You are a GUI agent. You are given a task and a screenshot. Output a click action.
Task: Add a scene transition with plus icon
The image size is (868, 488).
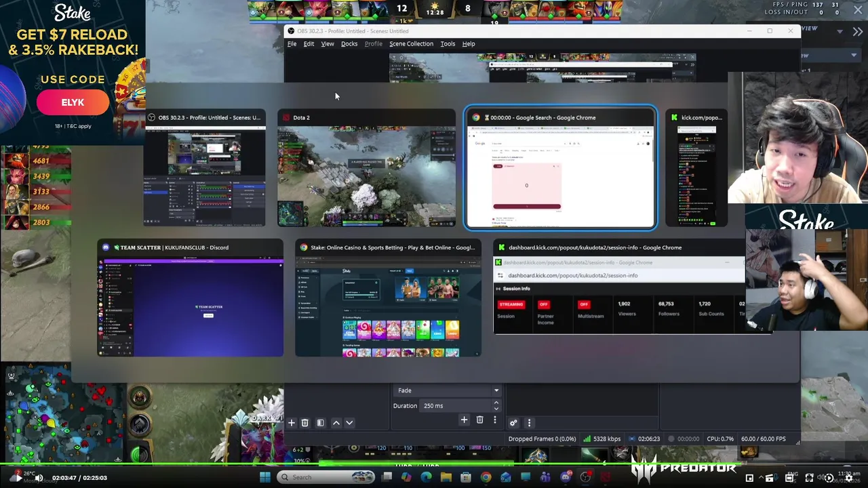click(464, 420)
